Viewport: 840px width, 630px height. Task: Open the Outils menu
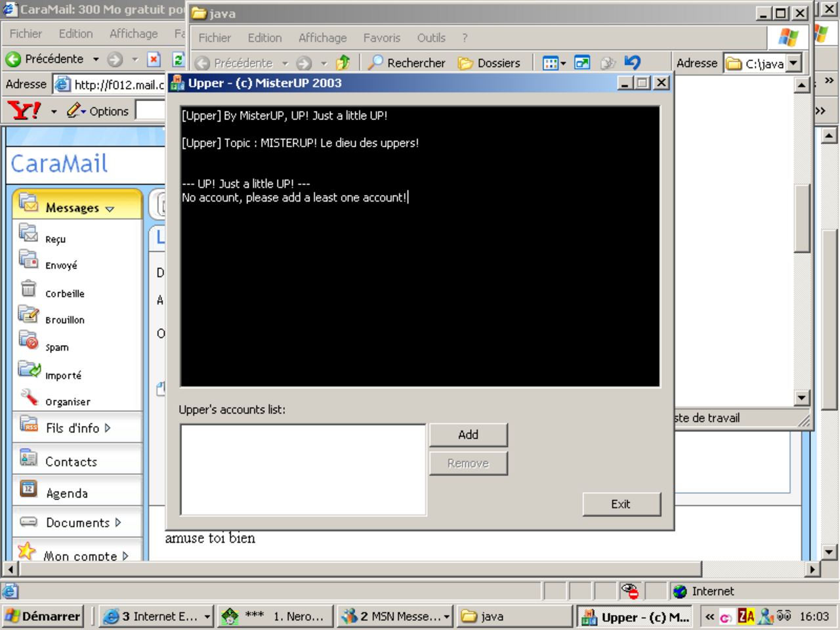click(430, 38)
